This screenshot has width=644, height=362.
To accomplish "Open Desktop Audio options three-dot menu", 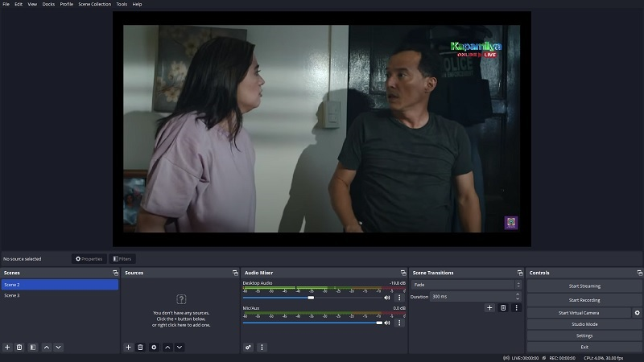I will pos(399,298).
